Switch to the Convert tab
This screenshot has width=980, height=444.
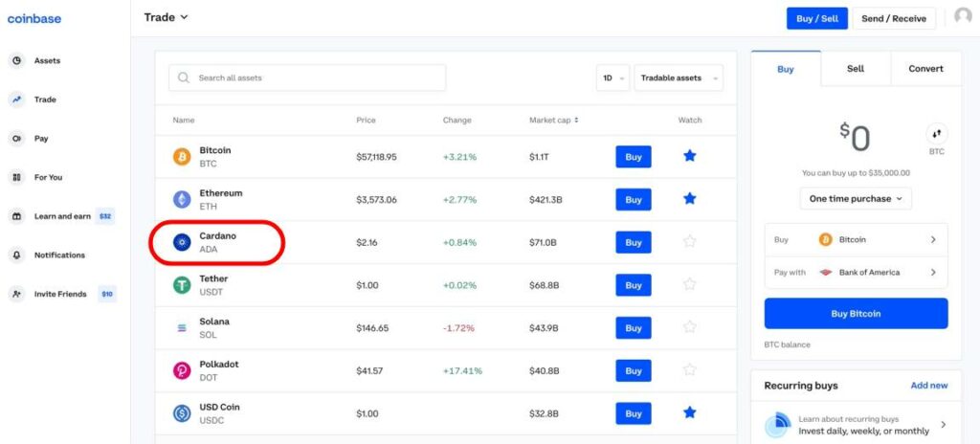tap(925, 69)
